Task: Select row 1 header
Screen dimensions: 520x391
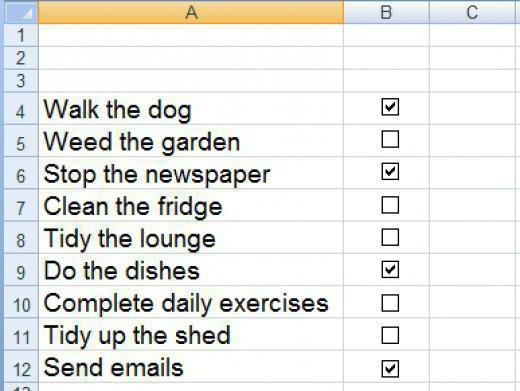Action: tap(21, 35)
